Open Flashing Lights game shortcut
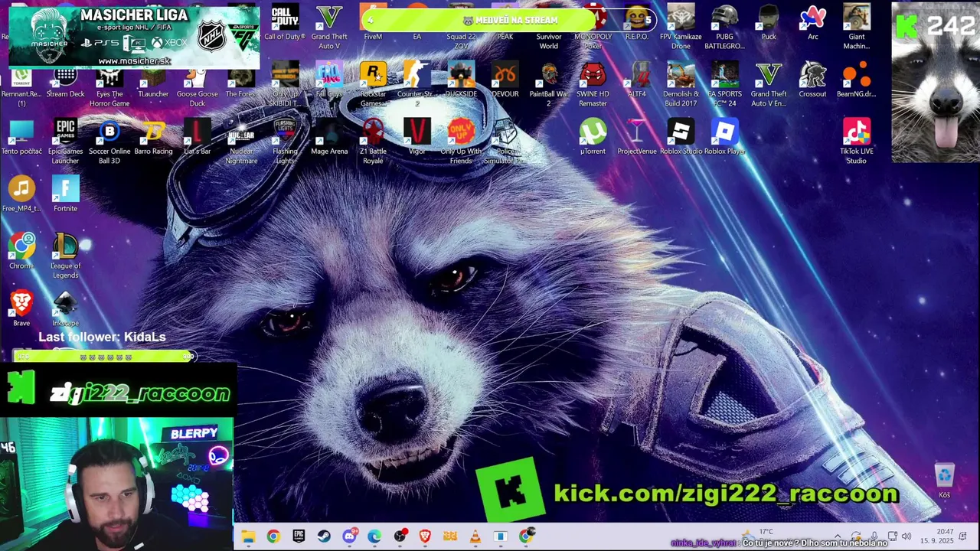The height and width of the screenshot is (551, 980). click(285, 141)
